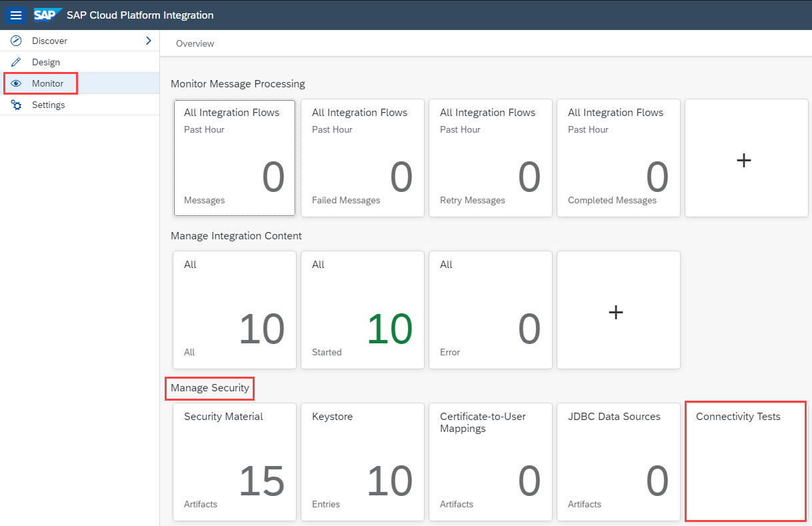812x526 pixels.
Task: Click the Settings gears icon
Action: pyautogui.click(x=17, y=105)
